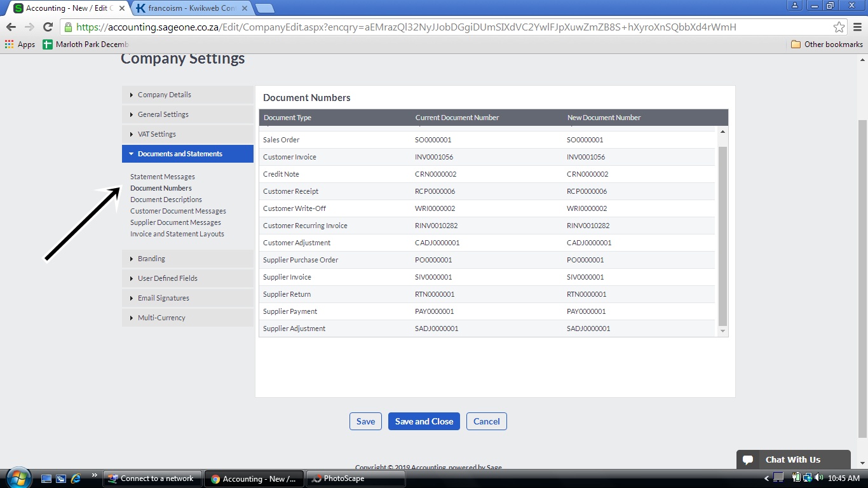Expand Multi-Currency section

coord(187,318)
